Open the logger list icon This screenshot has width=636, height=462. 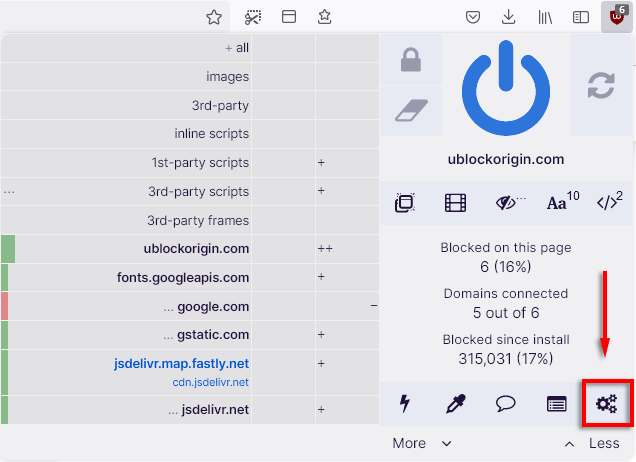point(556,404)
